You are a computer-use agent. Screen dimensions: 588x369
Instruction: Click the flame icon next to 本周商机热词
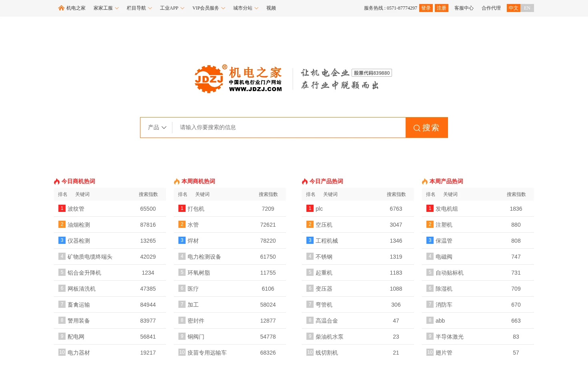(x=177, y=182)
